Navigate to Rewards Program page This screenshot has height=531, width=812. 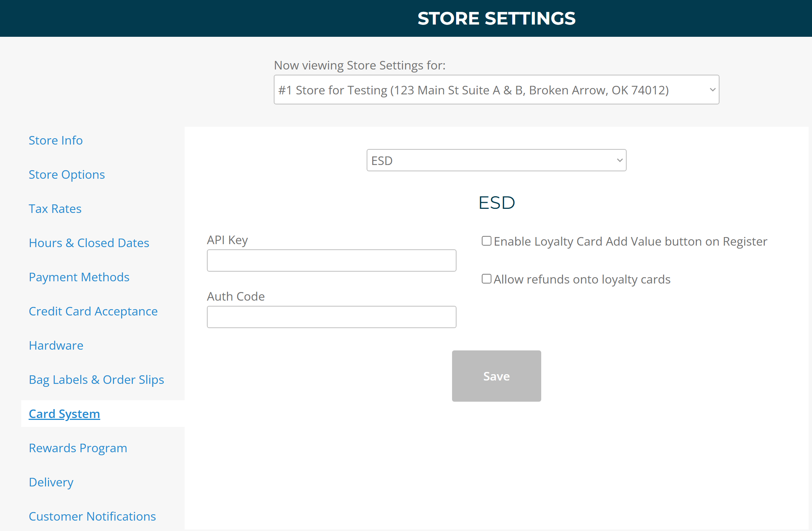click(x=78, y=448)
